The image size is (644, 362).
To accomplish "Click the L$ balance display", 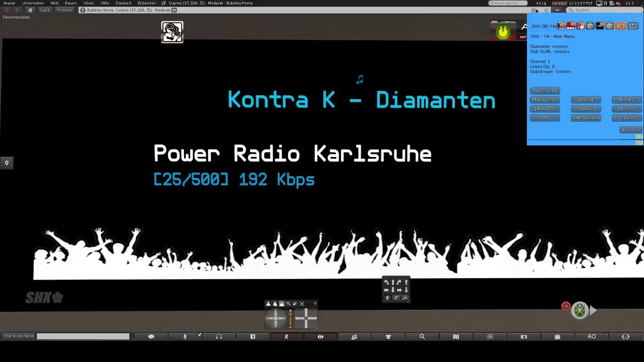I will [x=541, y=3].
